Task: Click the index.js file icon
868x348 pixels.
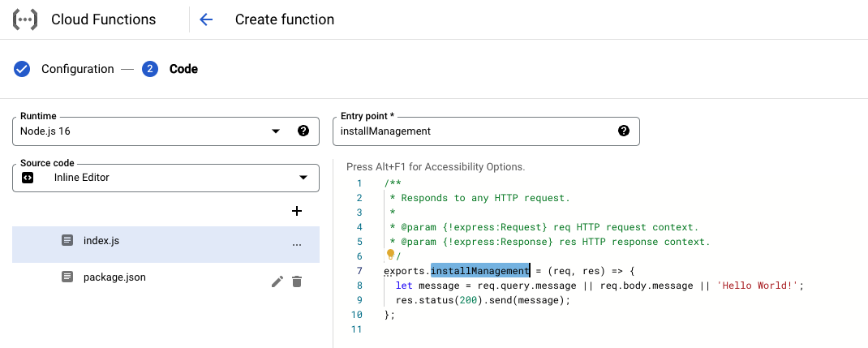Action: point(67,241)
